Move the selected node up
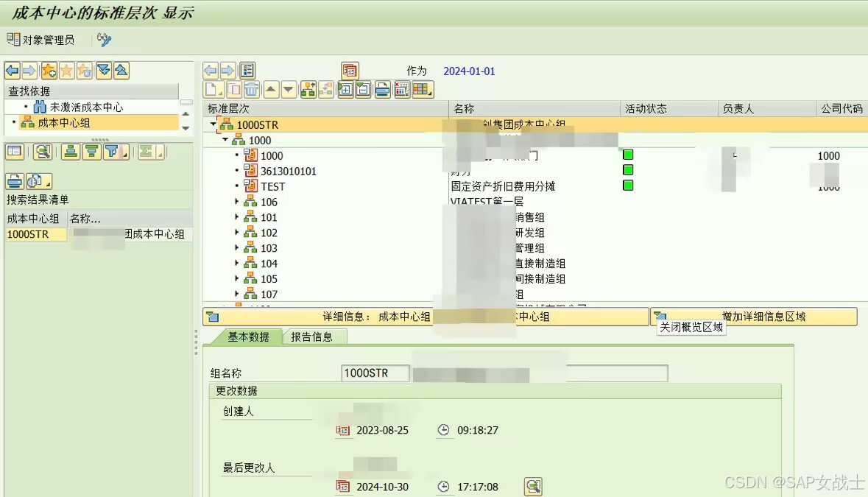The width and height of the screenshot is (868, 497). point(271,90)
